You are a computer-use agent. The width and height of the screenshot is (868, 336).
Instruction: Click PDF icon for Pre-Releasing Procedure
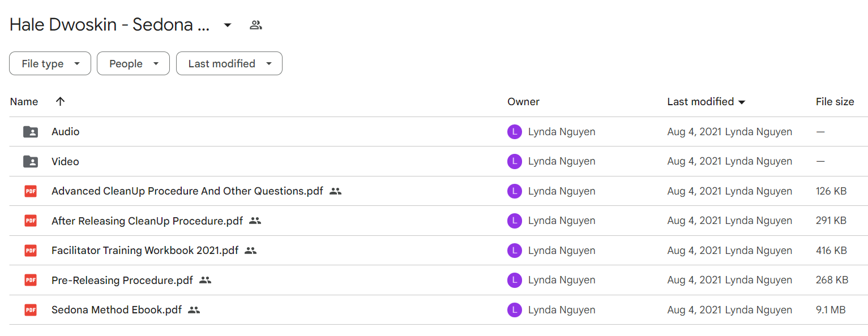click(31, 280)
